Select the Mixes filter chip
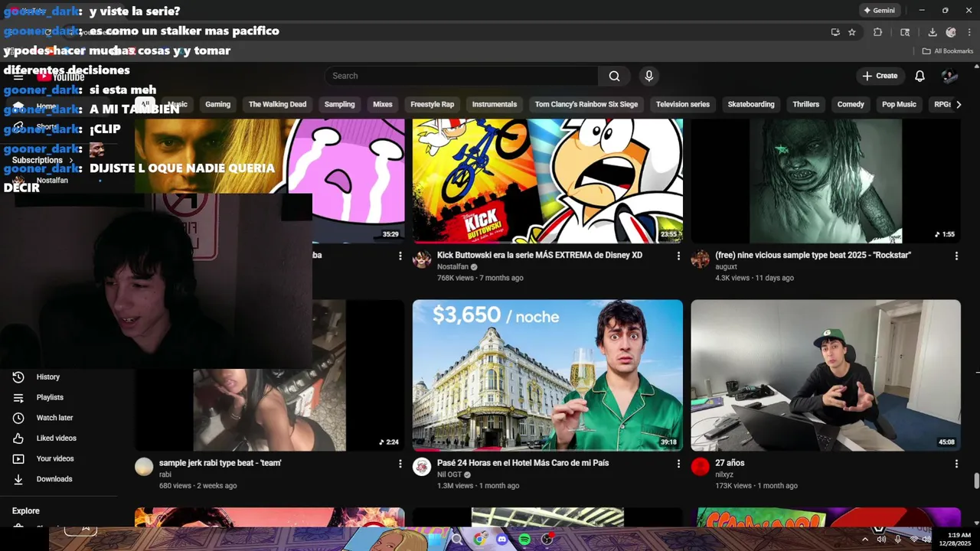This screenshot has height=551, width=980. click(x=383, y=104)
